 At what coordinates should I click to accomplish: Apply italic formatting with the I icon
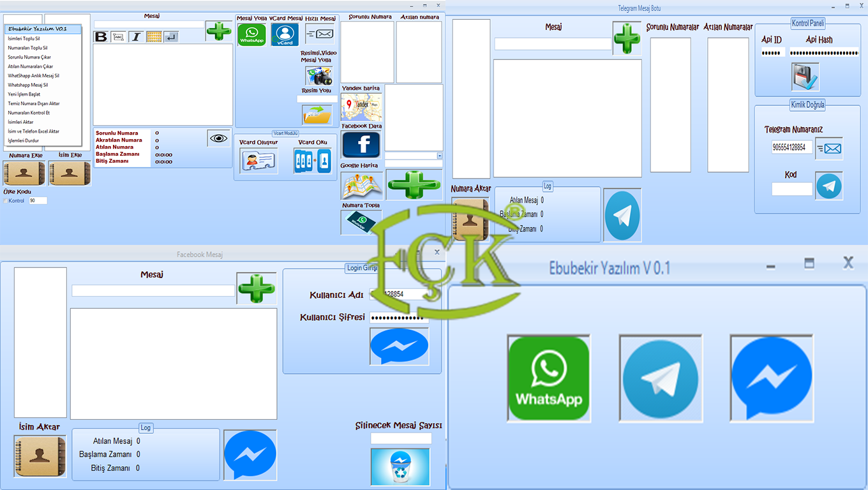pos(136,37)
